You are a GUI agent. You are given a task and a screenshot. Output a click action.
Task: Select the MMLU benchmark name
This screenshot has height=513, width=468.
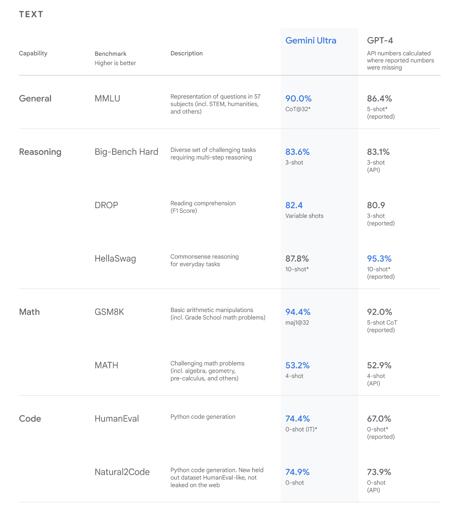tap(107, 99)
